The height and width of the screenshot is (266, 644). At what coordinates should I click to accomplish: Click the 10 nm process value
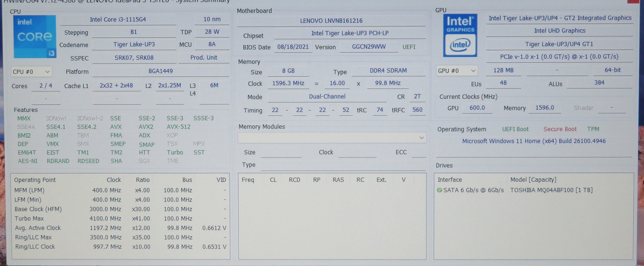point(212,19)
